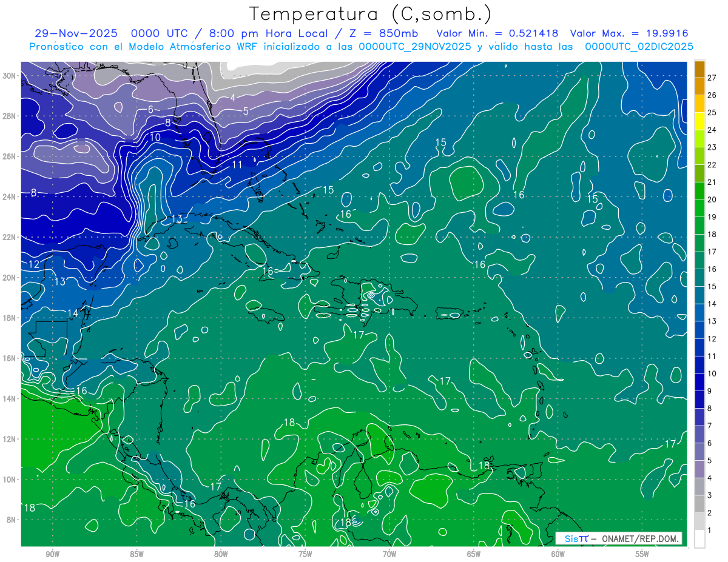728x562 pixels.
Task: Click the lime swatch between 23 and 24
Action: point(699,138)
